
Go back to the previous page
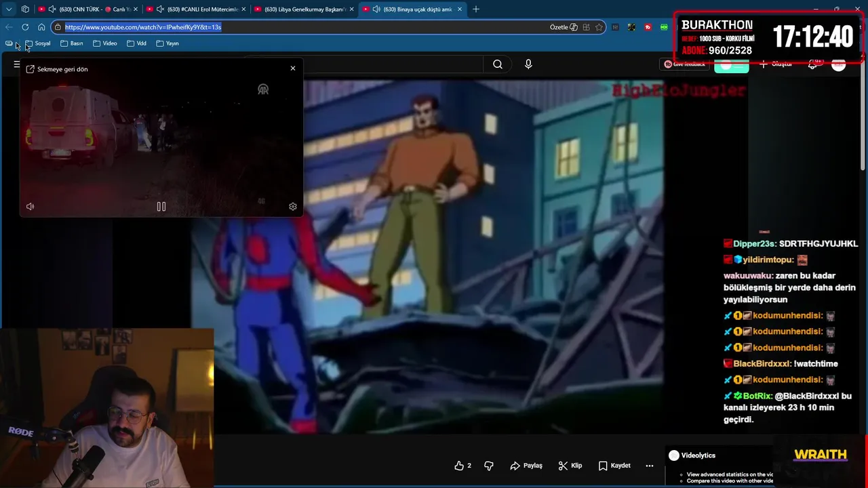coord(9,27)
